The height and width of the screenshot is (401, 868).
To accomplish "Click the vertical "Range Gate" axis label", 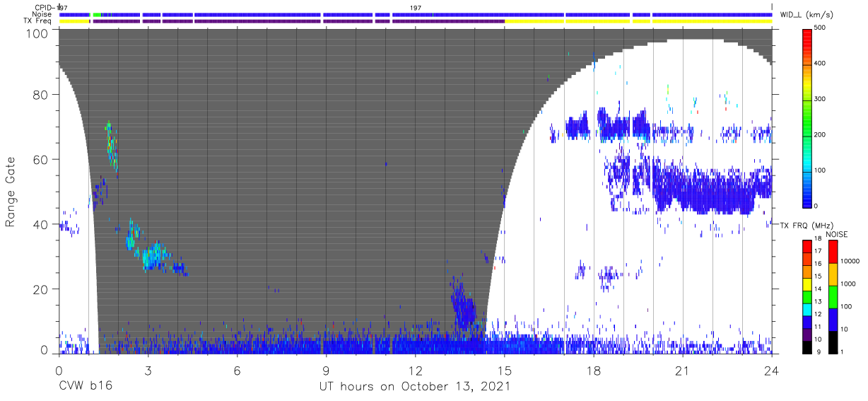I will [11, 191].
